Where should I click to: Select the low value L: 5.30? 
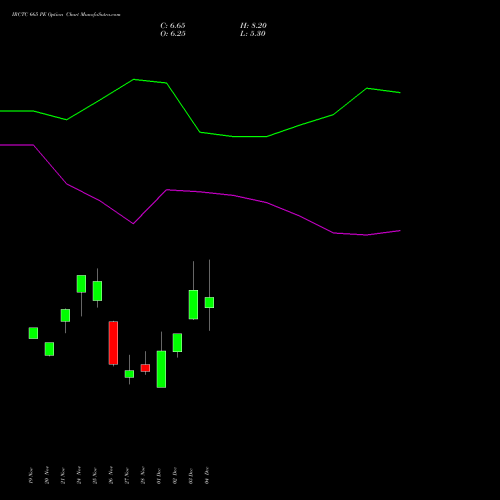(253, 34)
